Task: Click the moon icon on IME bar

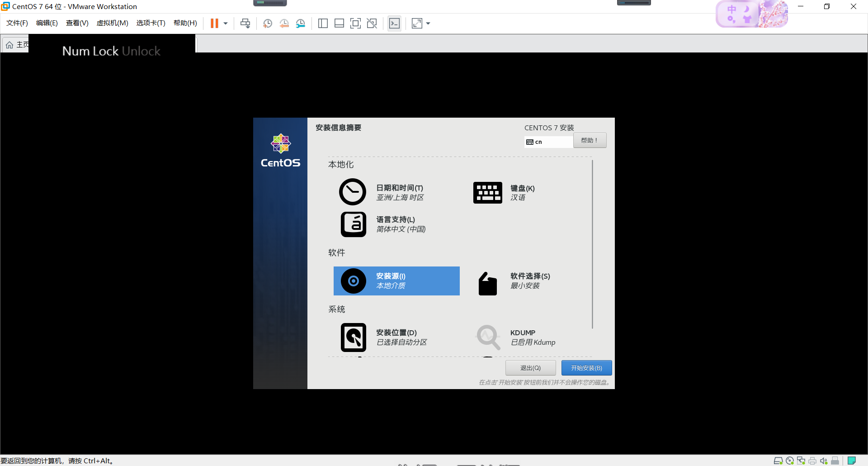Action: click(747, 9)
